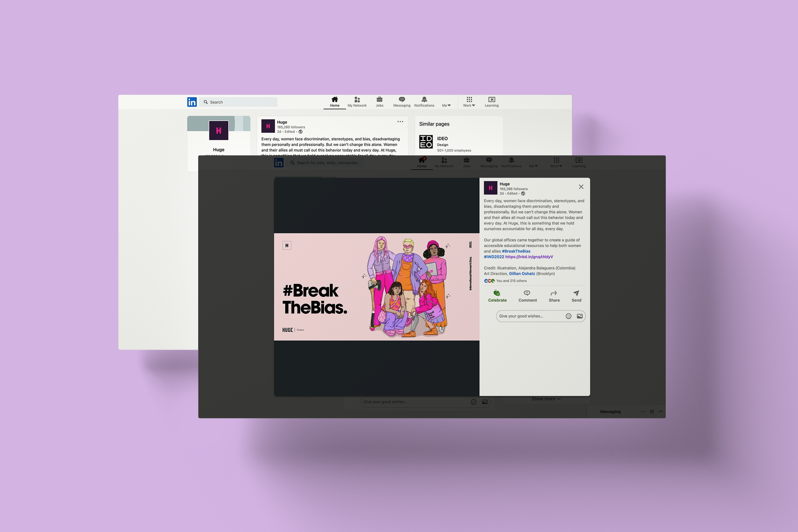Open the #BreakTheBias hashtag link

click(516, 251)
